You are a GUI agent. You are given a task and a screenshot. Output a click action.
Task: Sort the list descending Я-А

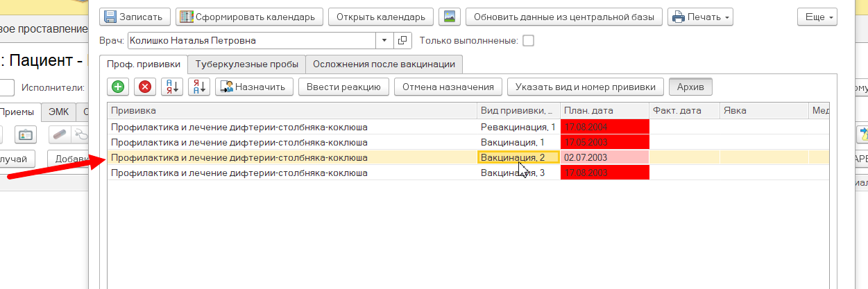pos(198,87)
